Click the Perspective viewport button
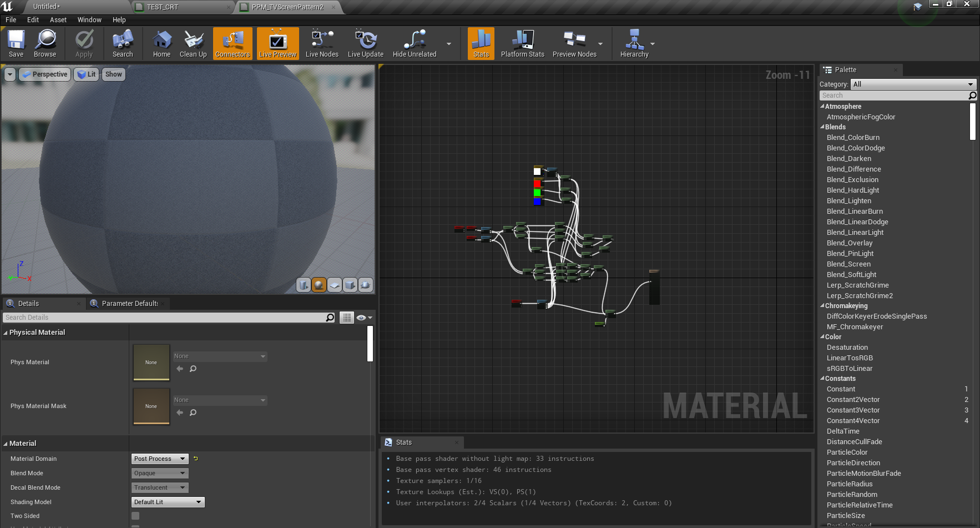Image resolution: width=980 pixels, height=528 pixels. 45,74
